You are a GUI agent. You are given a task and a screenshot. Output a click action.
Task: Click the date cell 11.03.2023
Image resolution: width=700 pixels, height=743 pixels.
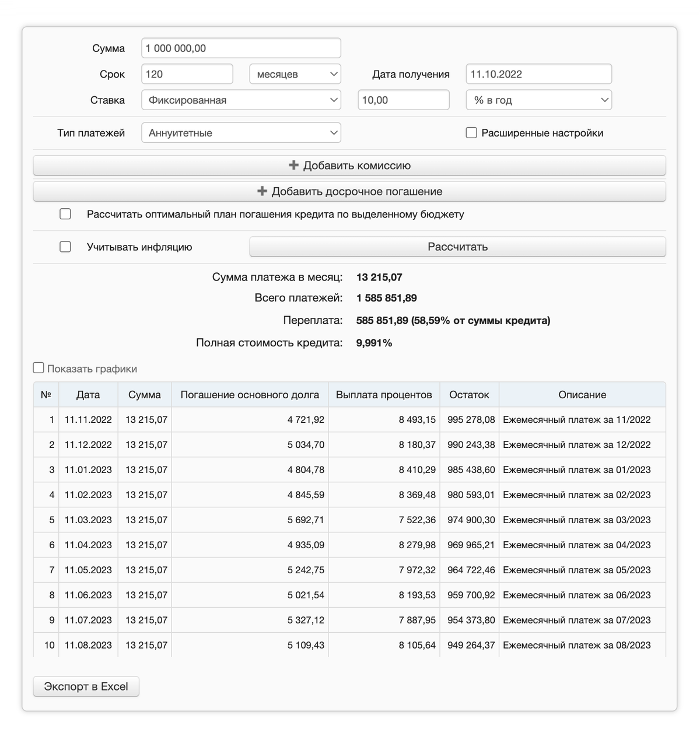tap(88, 520)
